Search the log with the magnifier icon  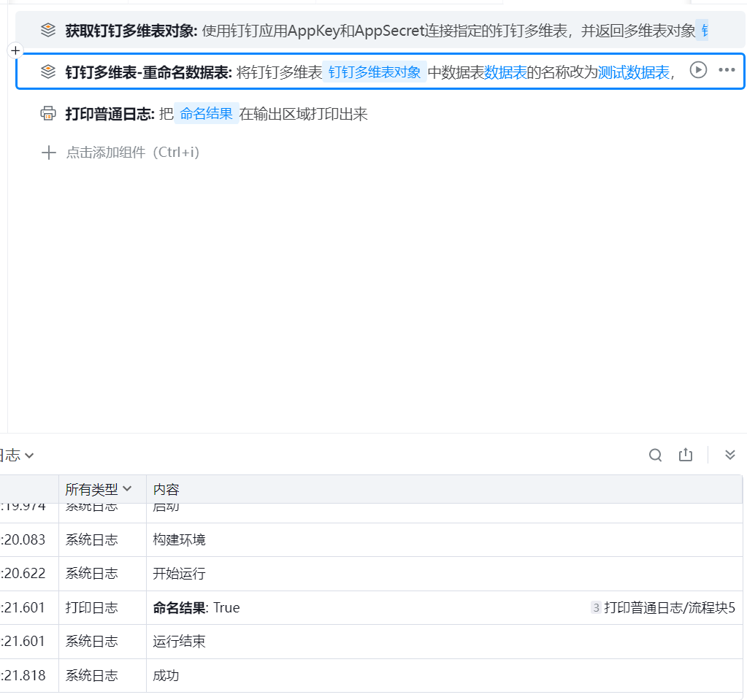pyautogui.click(x=655, y=455)
